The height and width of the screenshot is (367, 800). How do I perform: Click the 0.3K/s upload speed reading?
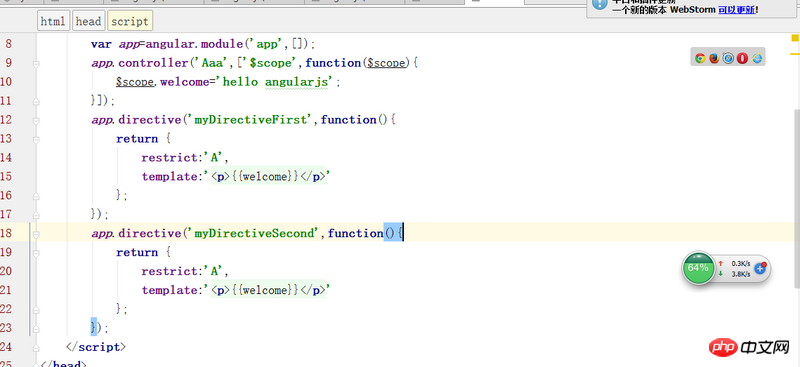[740, 264]
